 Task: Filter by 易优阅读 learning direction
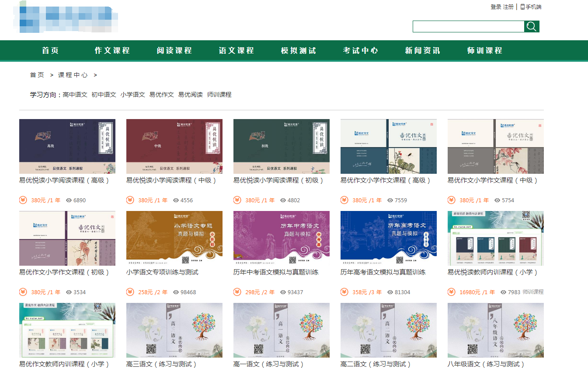coord(191,95)
